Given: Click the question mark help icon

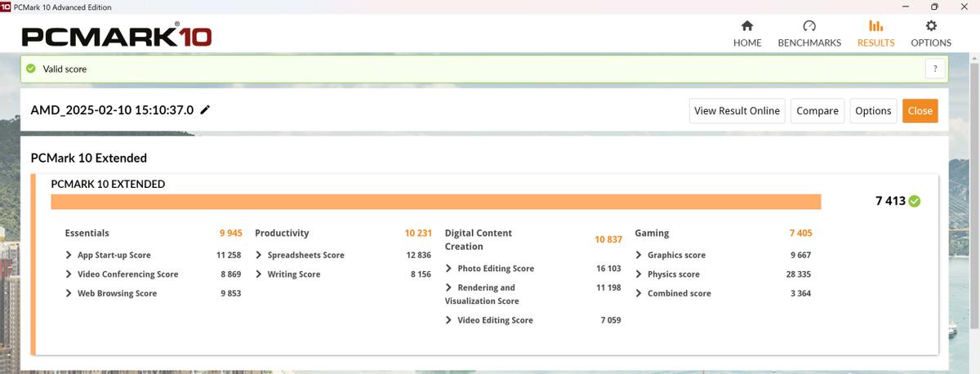Looking at the screenshot, I should [935, 69].
